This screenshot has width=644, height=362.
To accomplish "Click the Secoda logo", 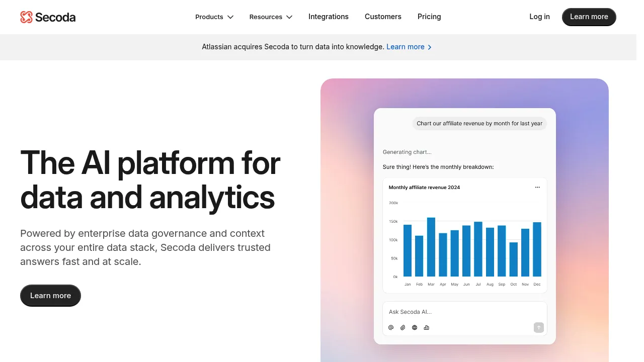I will point(48,17).
